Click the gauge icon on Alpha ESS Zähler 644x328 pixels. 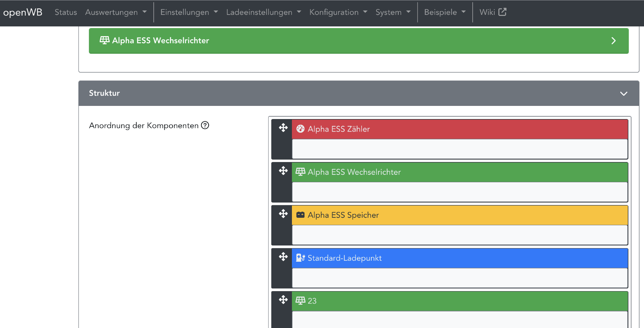[x=300, y=129]
